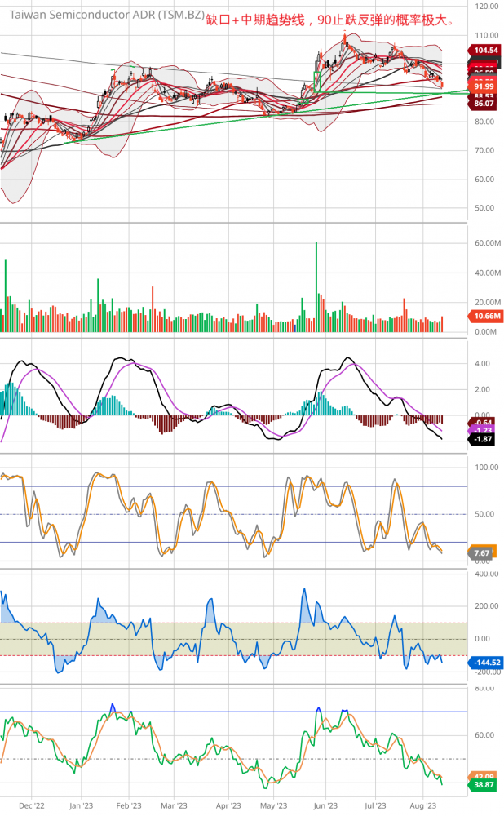Screen dimensions: 504x816
Task: Click the Taiwan Semiconductor ADR chart title
Action: click(106, 15)
